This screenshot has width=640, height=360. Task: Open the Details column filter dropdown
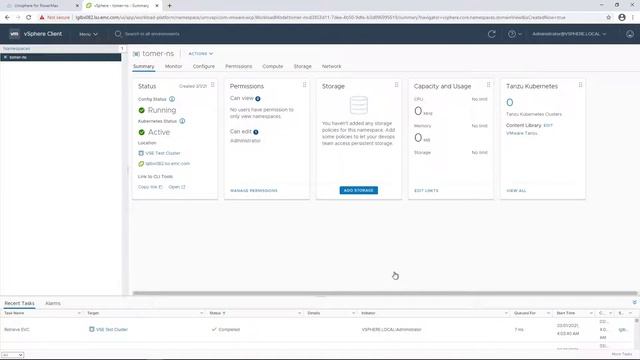353,313
